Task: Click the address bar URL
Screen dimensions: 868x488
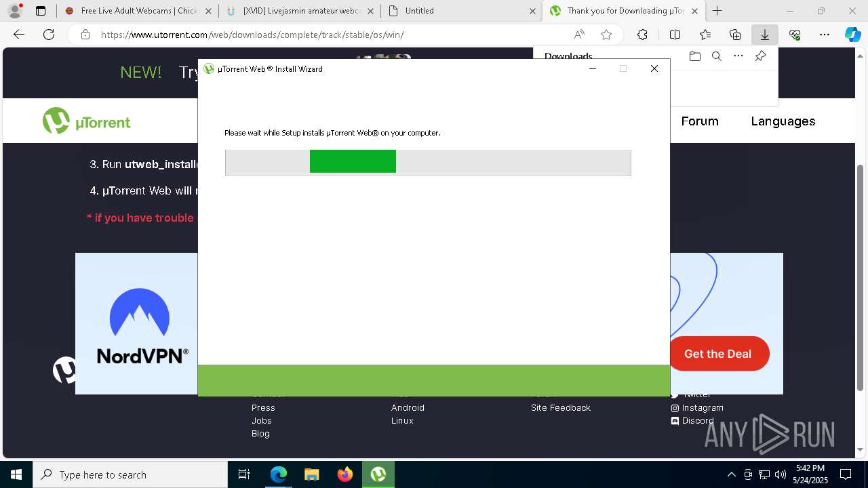Action: pos(252,35)
